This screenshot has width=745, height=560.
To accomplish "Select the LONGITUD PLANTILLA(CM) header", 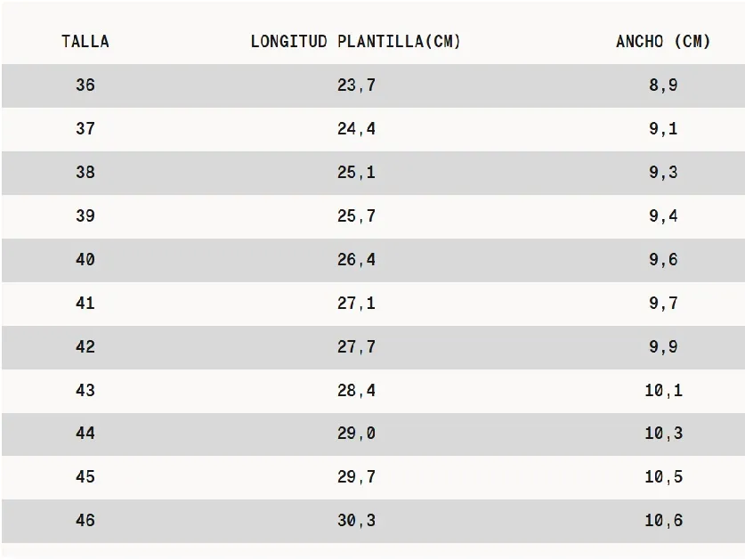I will tap(355, 41).
